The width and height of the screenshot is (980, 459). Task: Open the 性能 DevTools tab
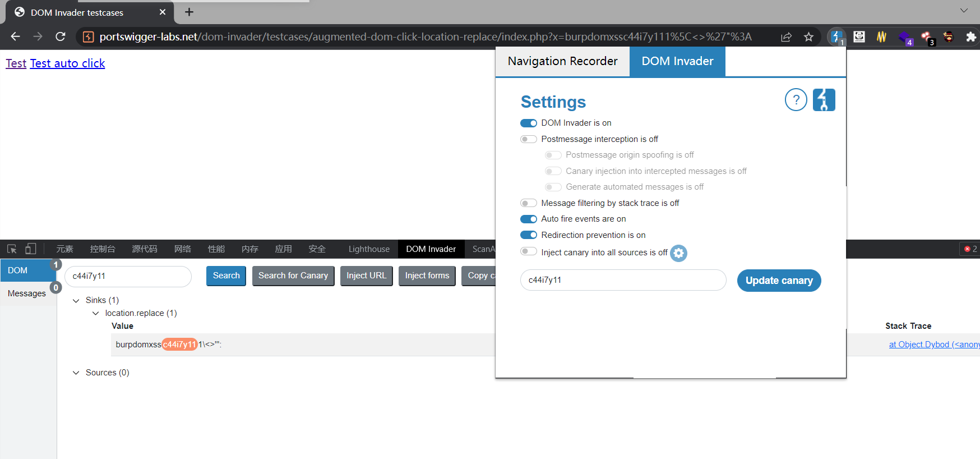click(x=216, y=249)
